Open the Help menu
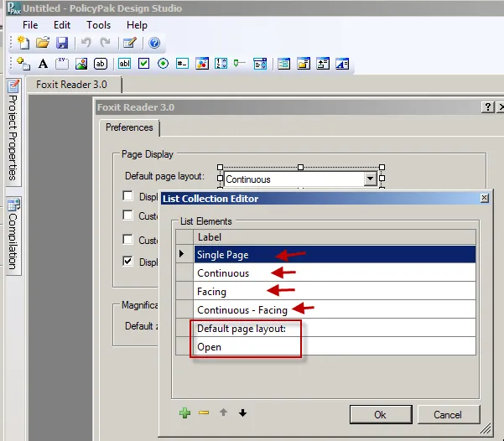The image size is (504, 441). click(x=137, y=25)
